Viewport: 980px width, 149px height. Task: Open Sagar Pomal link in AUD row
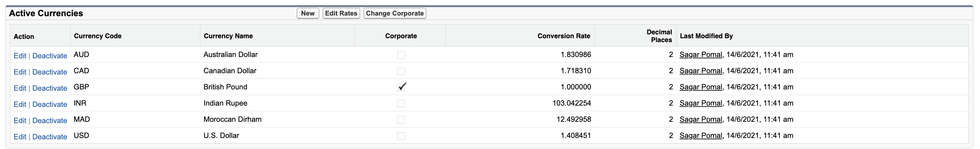click(700, 55)
